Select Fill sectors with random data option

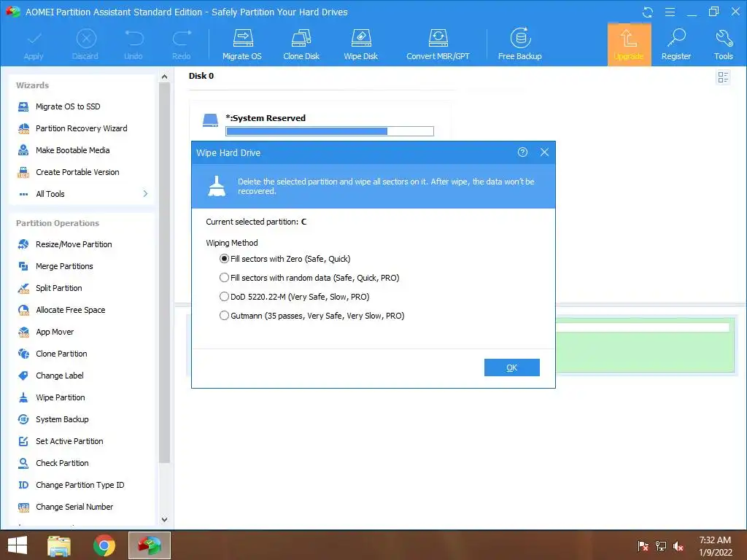(x=309, y=278)
